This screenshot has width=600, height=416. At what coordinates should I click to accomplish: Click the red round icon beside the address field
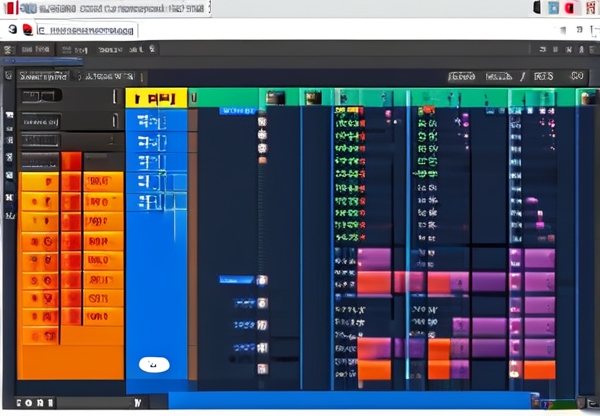tap(27, 30)
